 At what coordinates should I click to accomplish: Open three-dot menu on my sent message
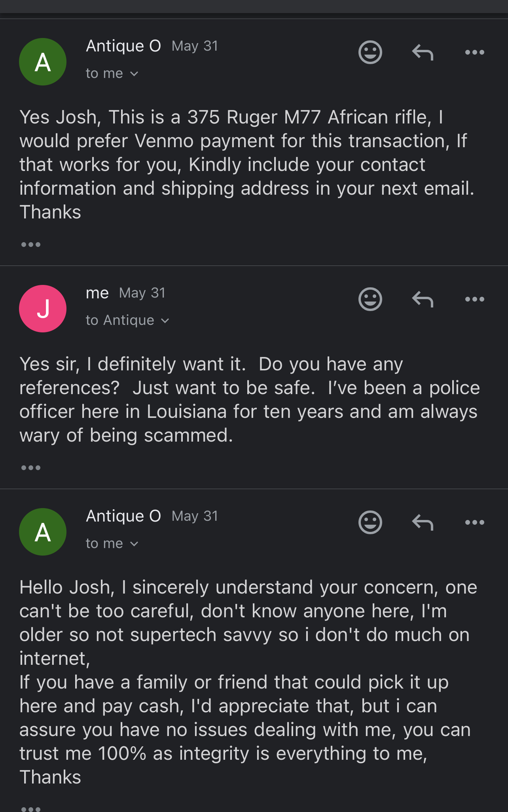[474, 299]
